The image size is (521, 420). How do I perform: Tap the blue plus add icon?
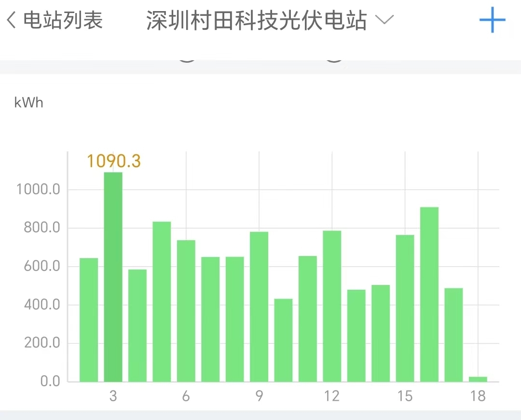[x=492, y=20]
